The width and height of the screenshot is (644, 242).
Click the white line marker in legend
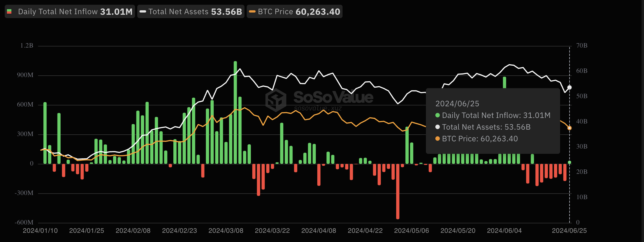click(143, 12)
